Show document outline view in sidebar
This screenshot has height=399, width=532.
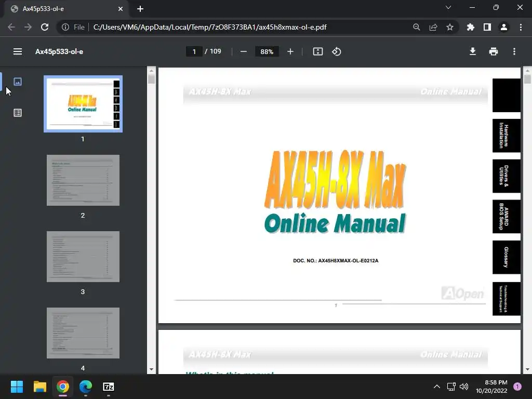(18, 113)
